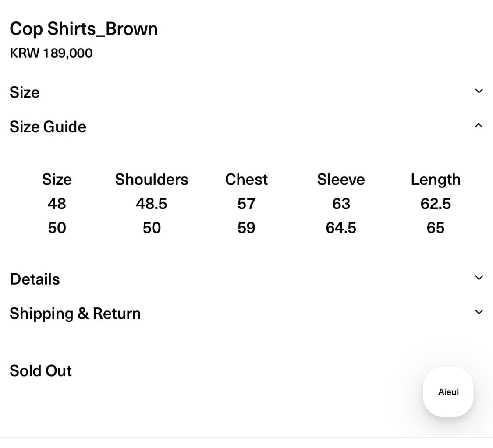Click the KRW 189,000 price text

51,53
